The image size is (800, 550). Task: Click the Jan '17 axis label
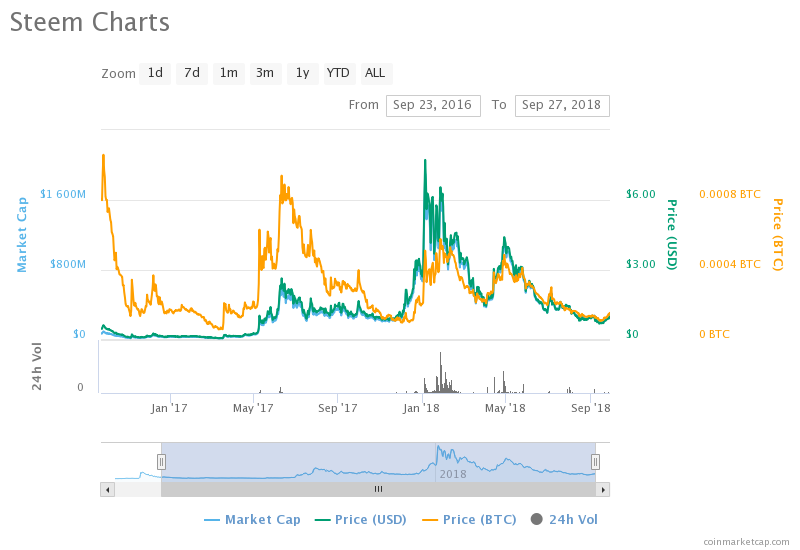tap(169, 409)
